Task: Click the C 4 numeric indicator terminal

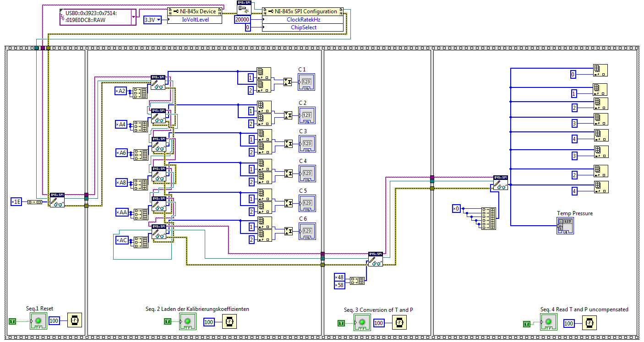Action: (x=307, y=173)
